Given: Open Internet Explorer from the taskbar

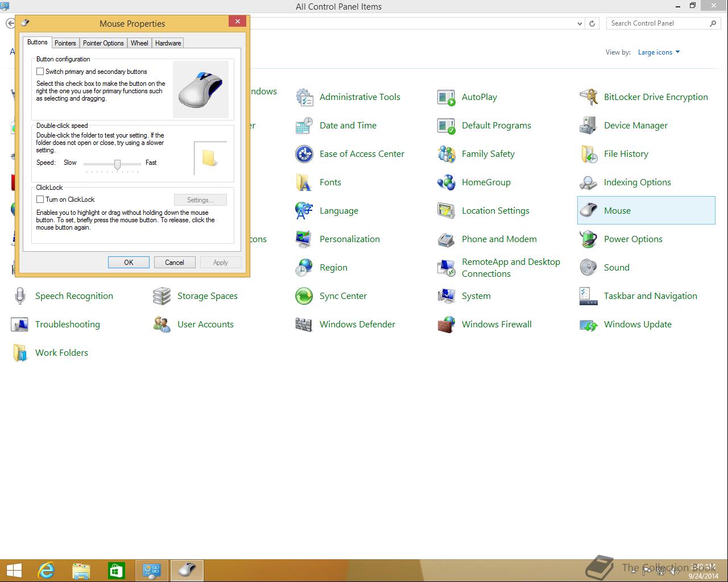Looking at the screenshot, I should [x=46, y=570].
